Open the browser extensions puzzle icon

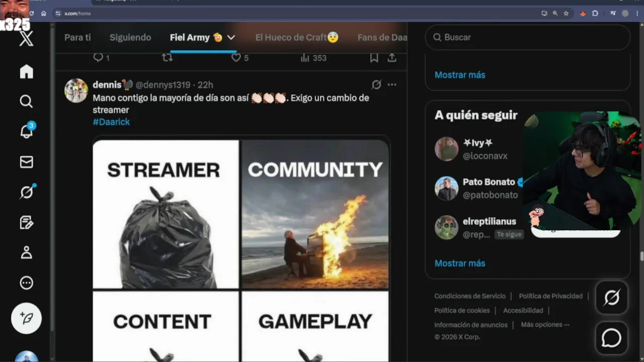pos(595,14)
